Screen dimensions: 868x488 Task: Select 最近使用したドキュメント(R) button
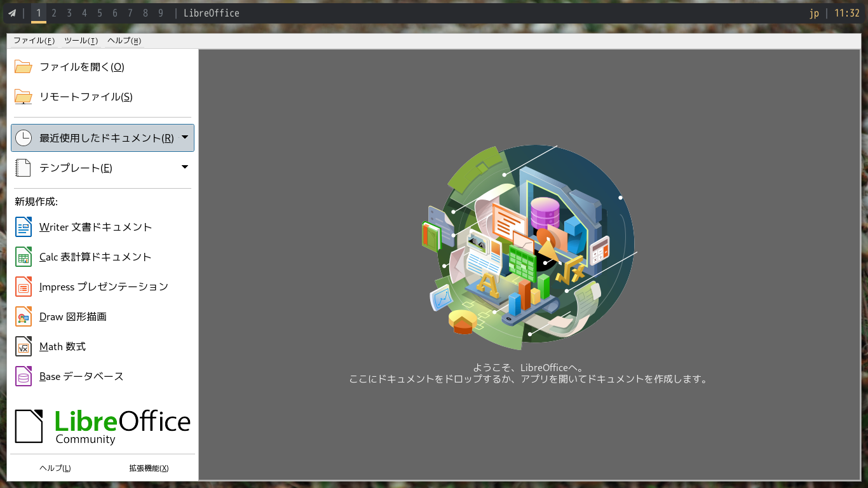coord(102,138)
